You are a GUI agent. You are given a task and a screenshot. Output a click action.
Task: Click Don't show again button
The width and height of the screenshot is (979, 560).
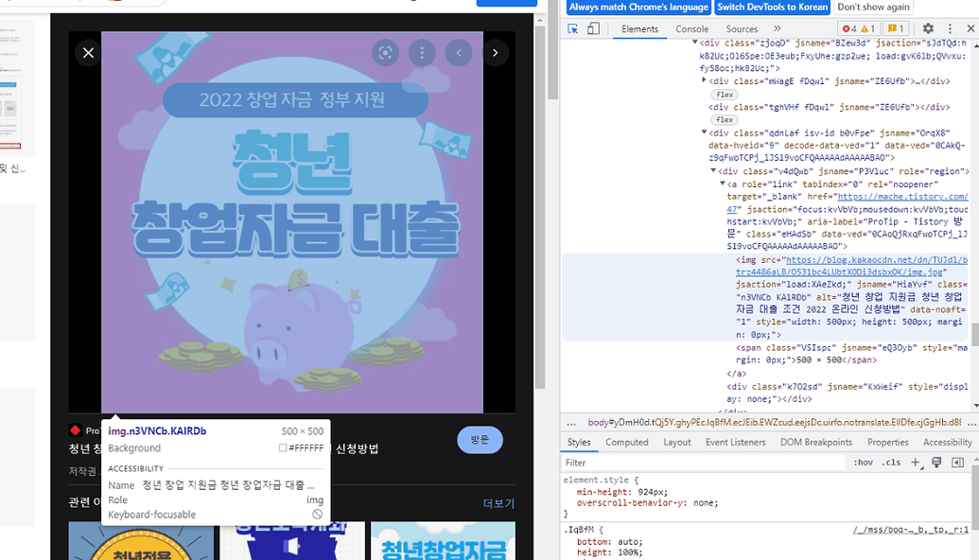tap(873, 7)
